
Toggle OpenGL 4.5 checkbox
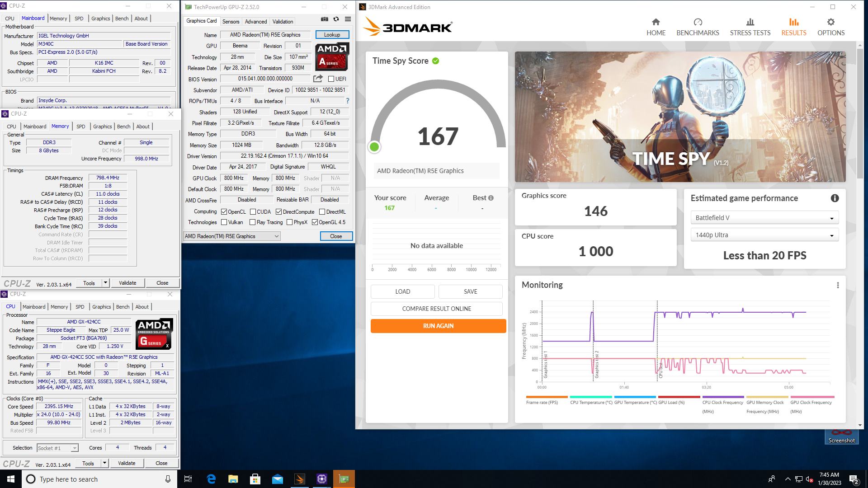(x=315, y=222)
